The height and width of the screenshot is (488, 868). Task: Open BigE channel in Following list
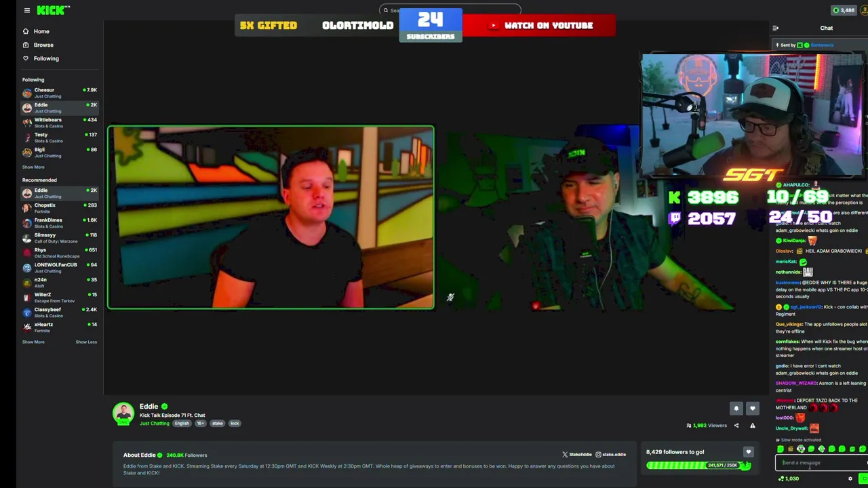(59, 152)
